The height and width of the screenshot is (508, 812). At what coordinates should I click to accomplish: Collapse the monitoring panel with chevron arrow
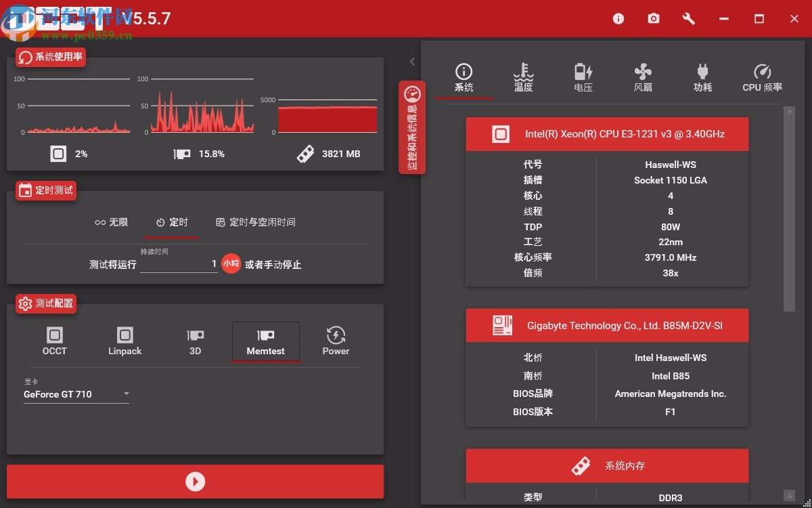(x=412, y=62)
